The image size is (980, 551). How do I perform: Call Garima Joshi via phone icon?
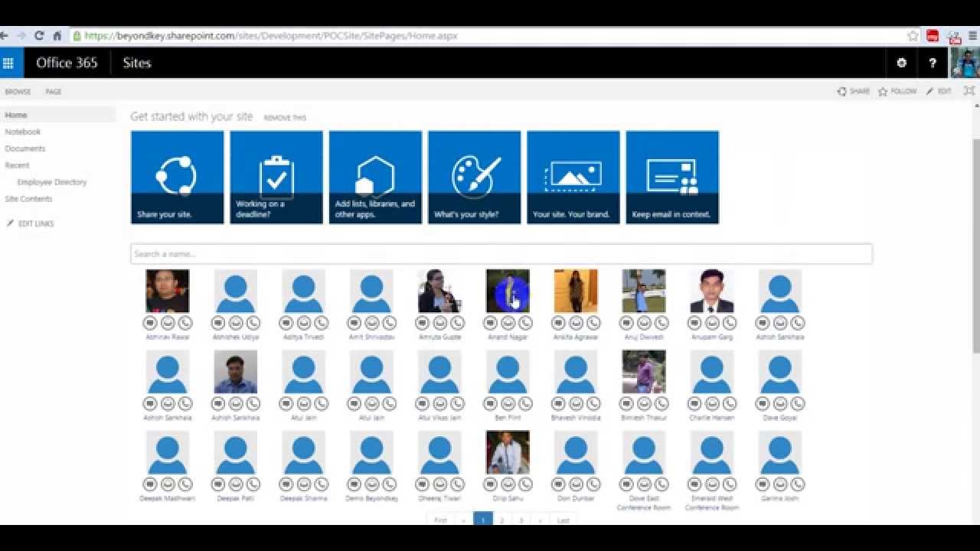798,484
